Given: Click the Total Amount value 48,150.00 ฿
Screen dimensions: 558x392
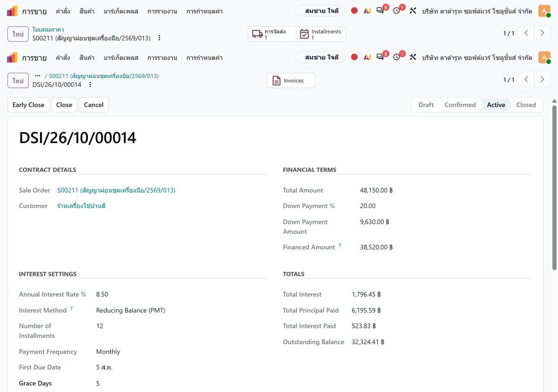Looking at the screenshot, I should tap(377, 190).
